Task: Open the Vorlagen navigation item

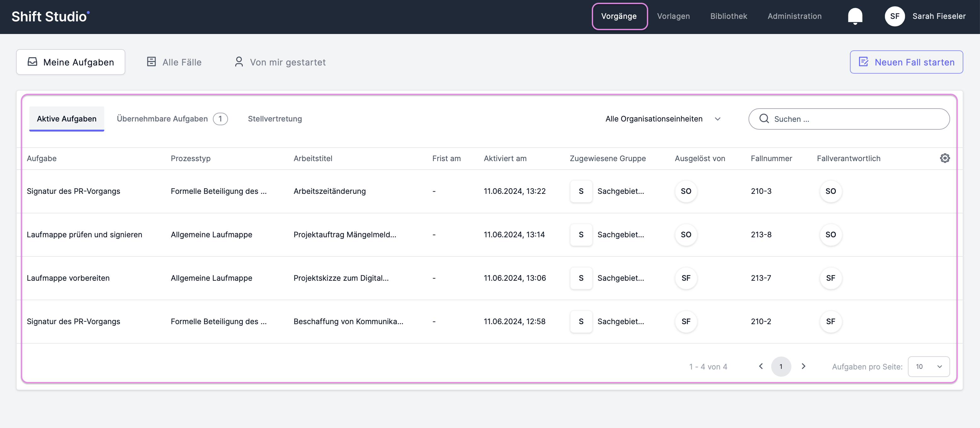Action: [673, 16]
